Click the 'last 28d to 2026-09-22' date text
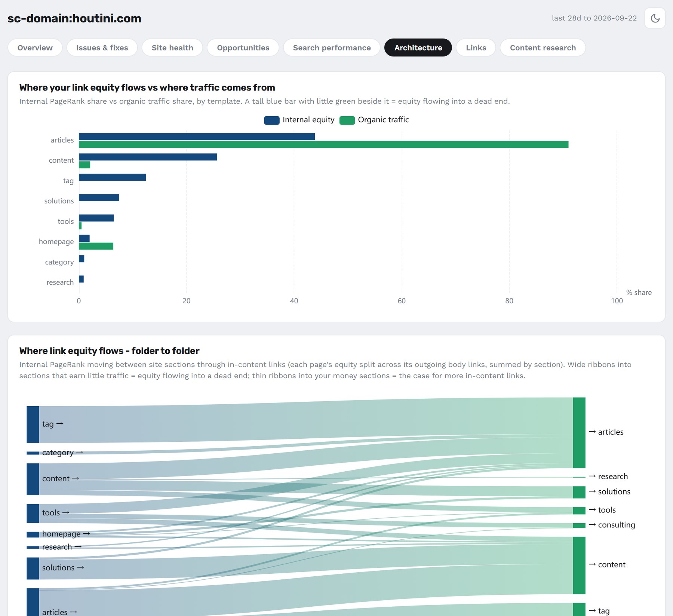Viewport: 673px width, 616px height. click(x=594, y=18)
